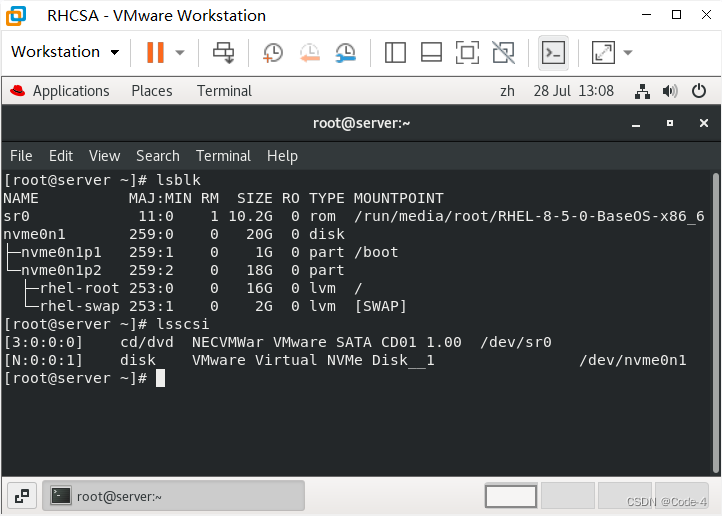
Task: Click the power icon in GNOME top bar
Action: click(699, 91)
